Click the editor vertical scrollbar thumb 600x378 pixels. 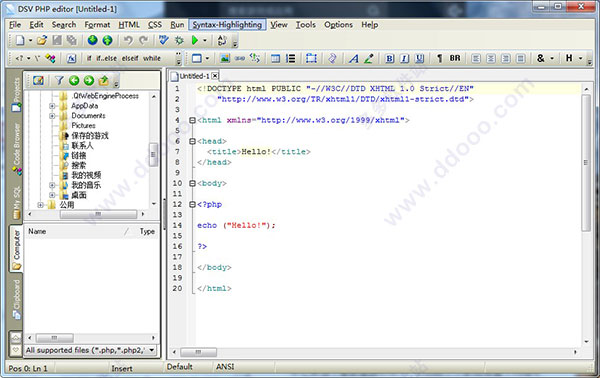586,163
